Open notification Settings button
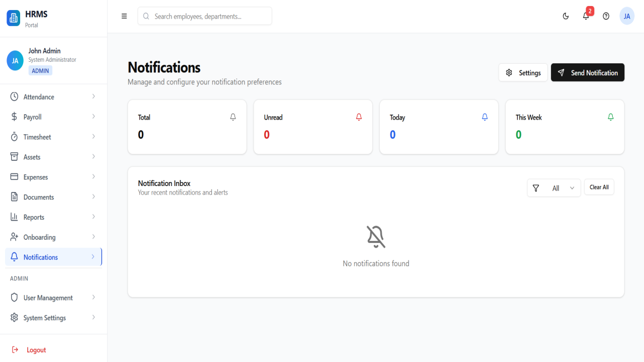The width and height of the screenshot is (644, 362). tap(523, 72)
